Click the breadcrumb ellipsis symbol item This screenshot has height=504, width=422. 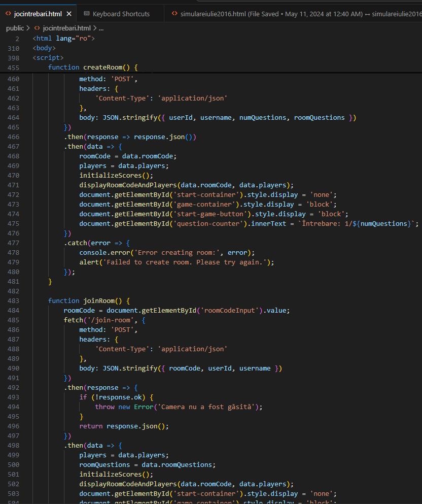tap(101, 28)
